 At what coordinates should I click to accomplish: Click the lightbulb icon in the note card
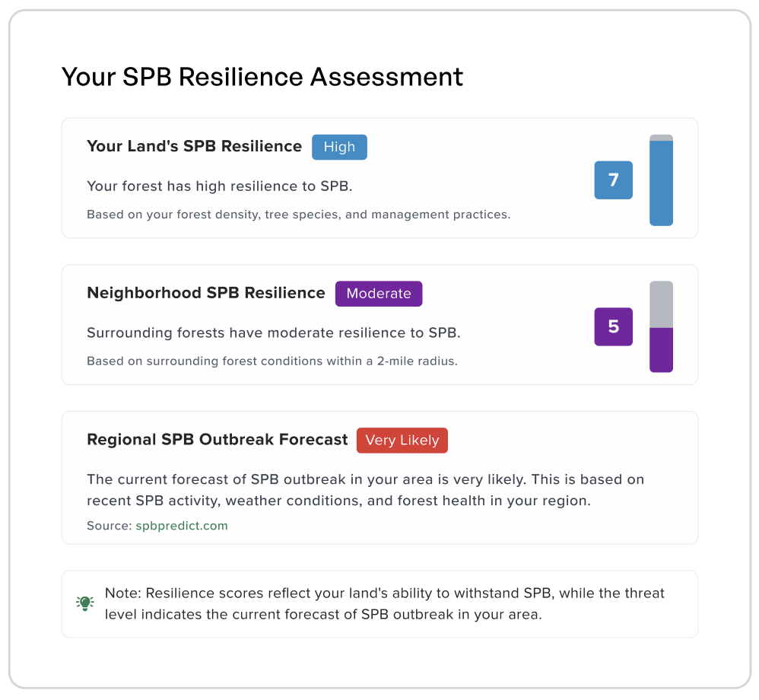85,603
